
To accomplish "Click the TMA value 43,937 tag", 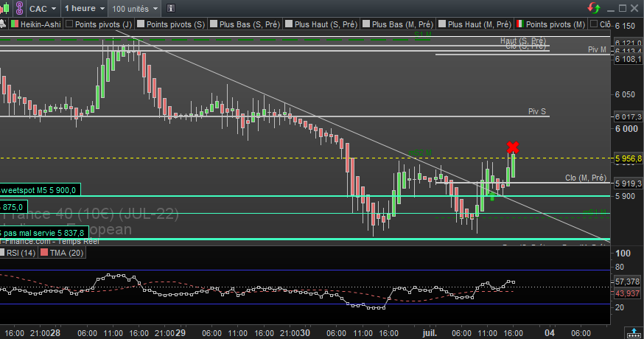I will point(627,293).
